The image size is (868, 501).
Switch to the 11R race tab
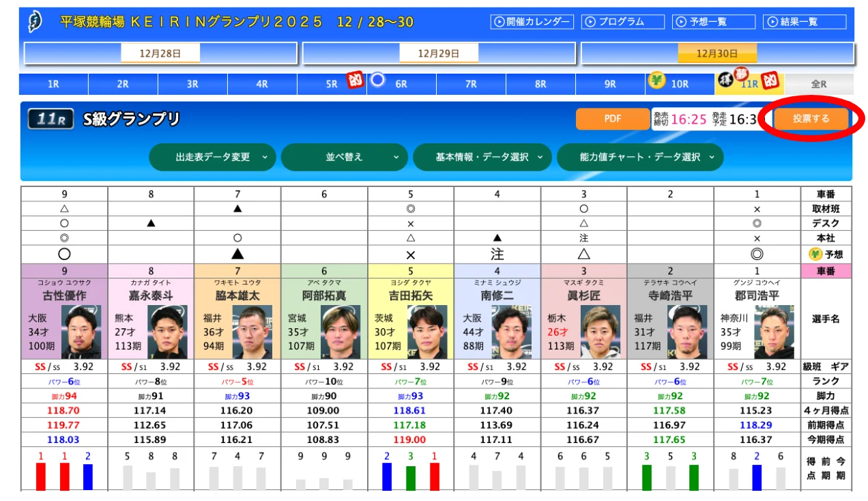(749, 84)
